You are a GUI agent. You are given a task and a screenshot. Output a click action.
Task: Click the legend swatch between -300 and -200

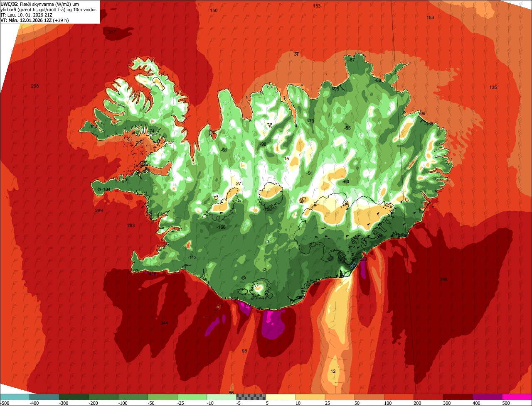click(74, 396)
